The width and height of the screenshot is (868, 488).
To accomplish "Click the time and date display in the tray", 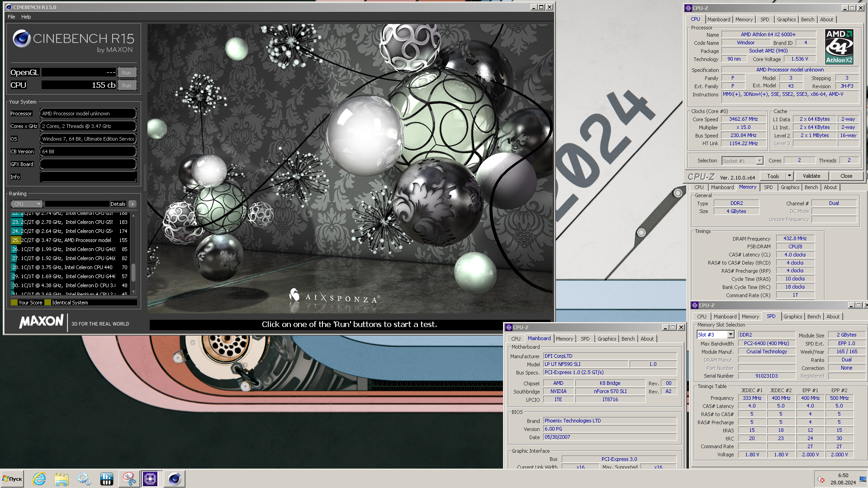I will pos(843,479).
